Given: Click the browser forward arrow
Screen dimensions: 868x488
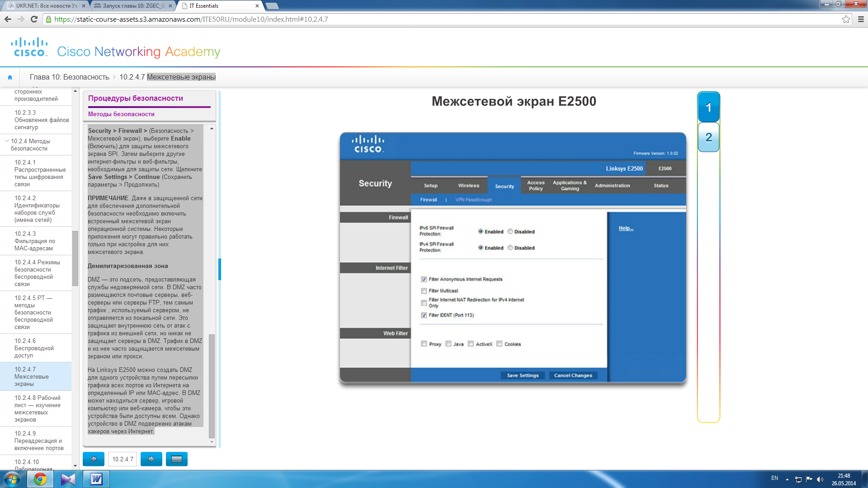Looking at the screenshot, I should point(21,19).
